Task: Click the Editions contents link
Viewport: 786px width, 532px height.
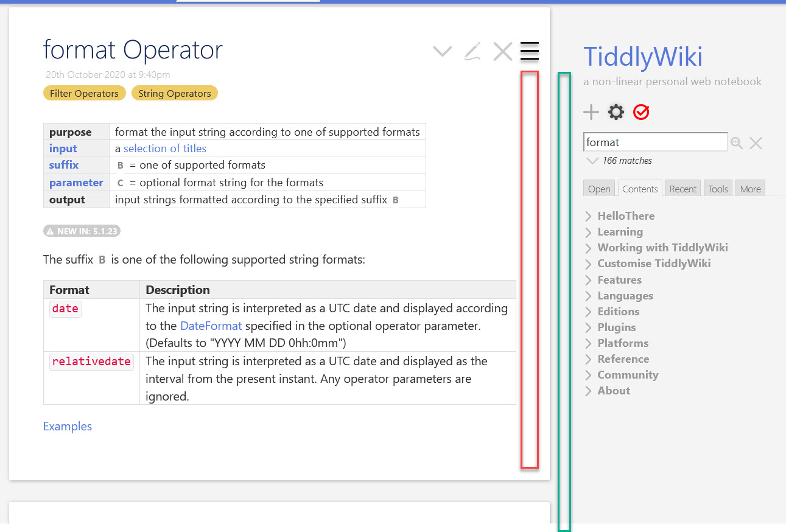Action: coord(618,312)
